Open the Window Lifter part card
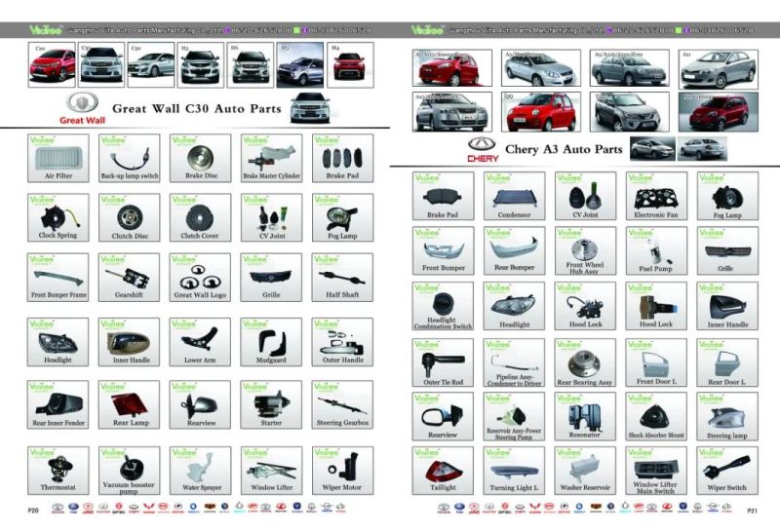The width and height of the screenshot is (780, 532). [x=272, y=470]
